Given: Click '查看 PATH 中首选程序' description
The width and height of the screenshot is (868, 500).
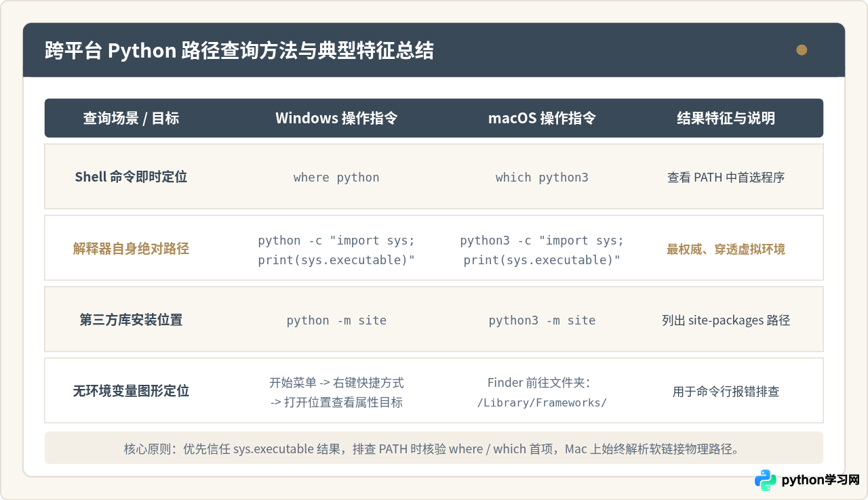Looking at the screenshot, I should click(726, 178).
